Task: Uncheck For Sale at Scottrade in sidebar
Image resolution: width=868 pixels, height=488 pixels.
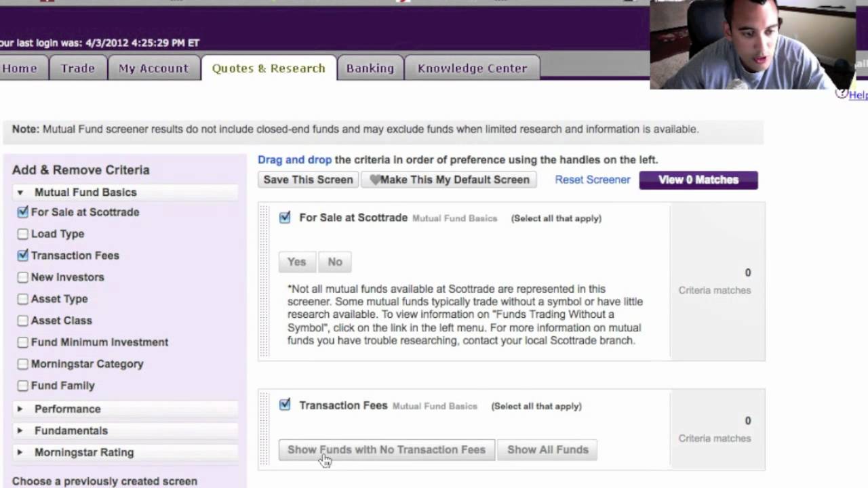Action: 23,212
